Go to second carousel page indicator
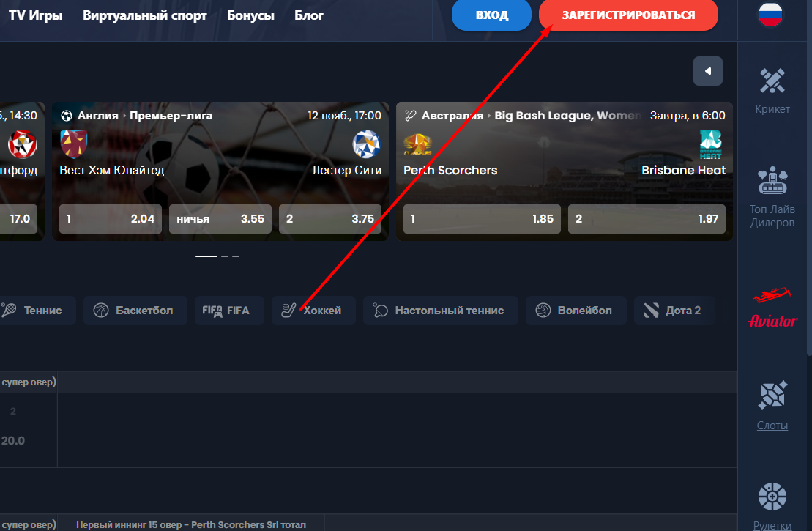The image size is (812, 531). point(225,256)
